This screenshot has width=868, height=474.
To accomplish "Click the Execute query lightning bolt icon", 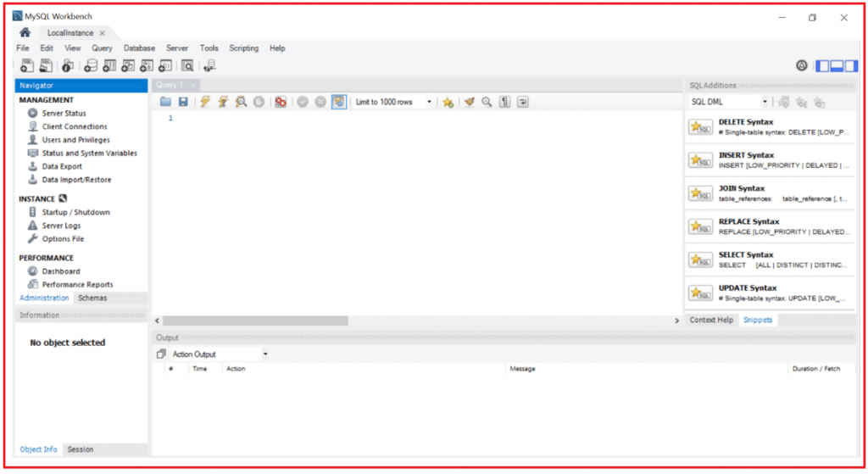I will [x=204, y=102].
